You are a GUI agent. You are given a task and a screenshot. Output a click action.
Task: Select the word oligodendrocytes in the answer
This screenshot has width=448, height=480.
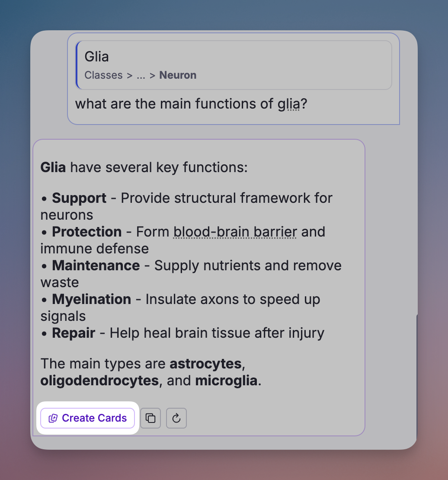(x=99, y=381)
